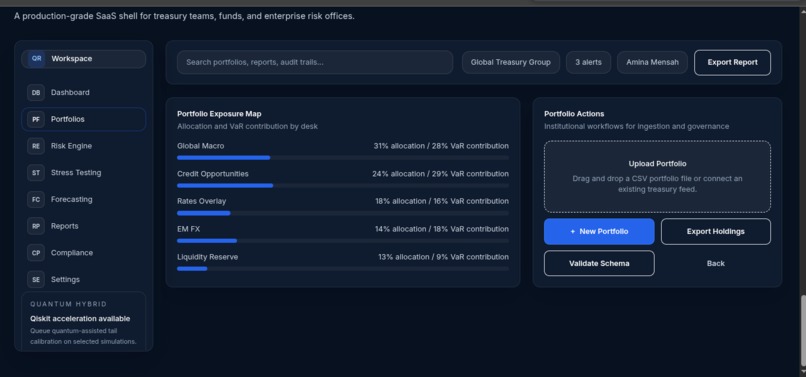Viewport: 806px width, 377px height.
Task: Click the Global Macro desk label
Action: 200,146
